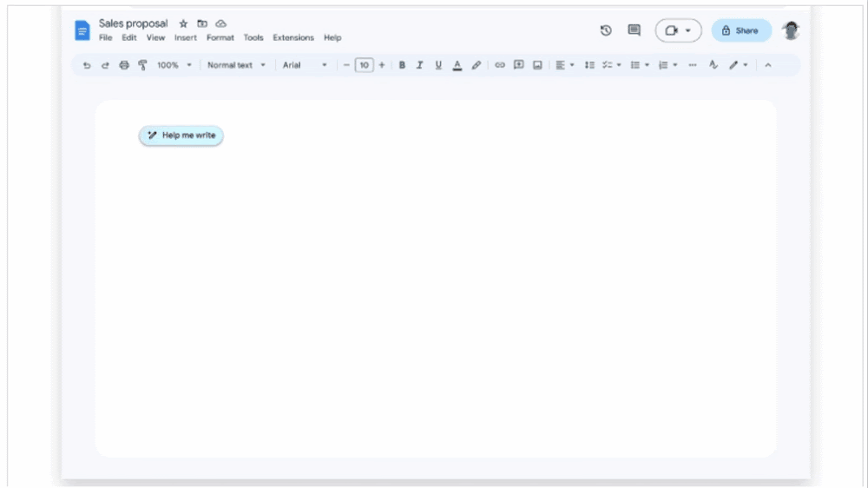This screenshot has height=488, width=868.
Task: Open the highlight color pen
Action: pyautogui.click(x=476, y=65)
